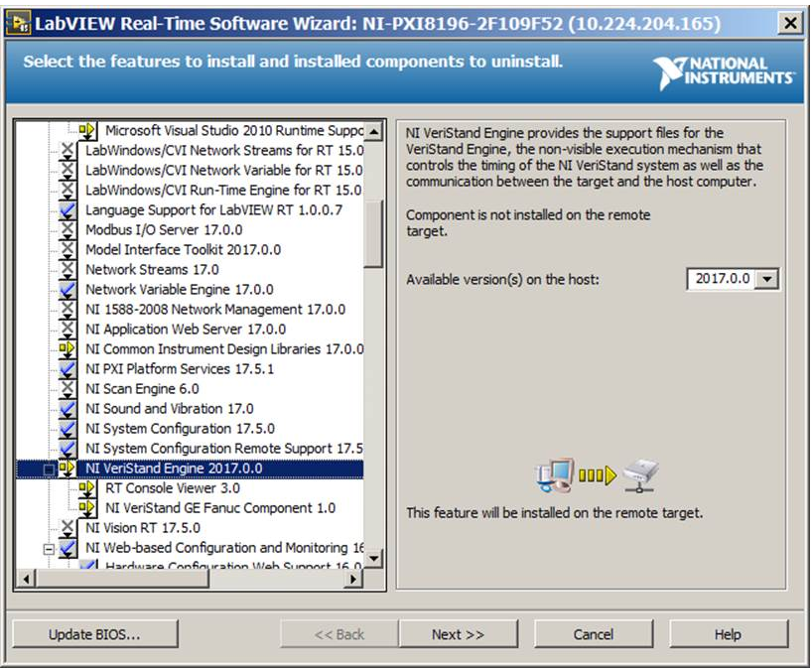Open the available versions dropdown showing 2017.0.0

[767, 279]
